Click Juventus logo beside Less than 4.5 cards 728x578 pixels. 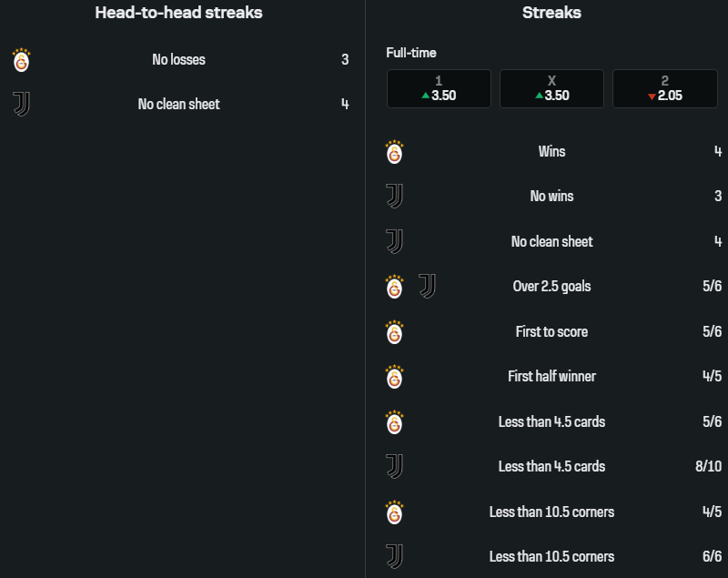[394, 466]
